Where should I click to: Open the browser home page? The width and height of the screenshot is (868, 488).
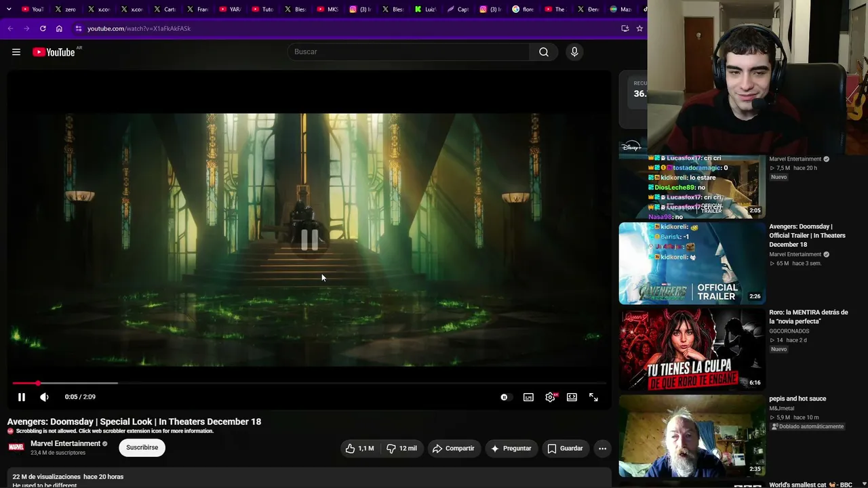point(59,28)
